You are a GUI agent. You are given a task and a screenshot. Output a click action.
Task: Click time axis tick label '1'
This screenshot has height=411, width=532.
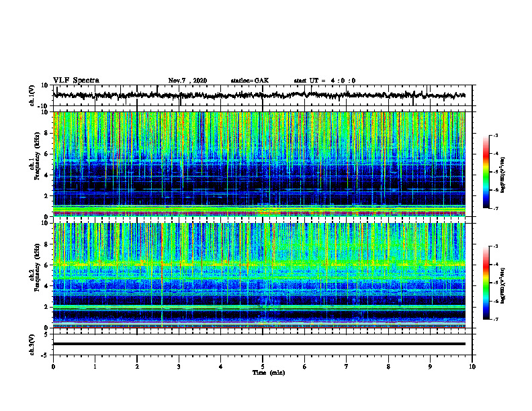tap(95, 367)
